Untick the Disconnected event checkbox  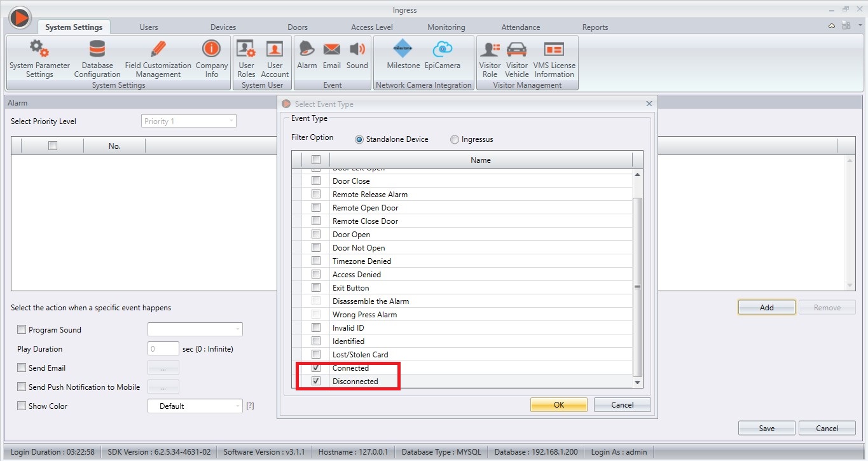(x=316, y=382)
